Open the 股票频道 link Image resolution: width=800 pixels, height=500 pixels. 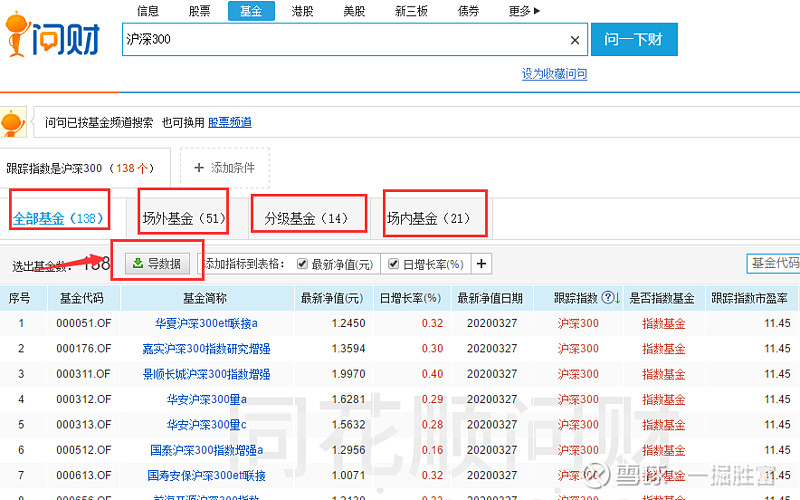coord(230,122)
